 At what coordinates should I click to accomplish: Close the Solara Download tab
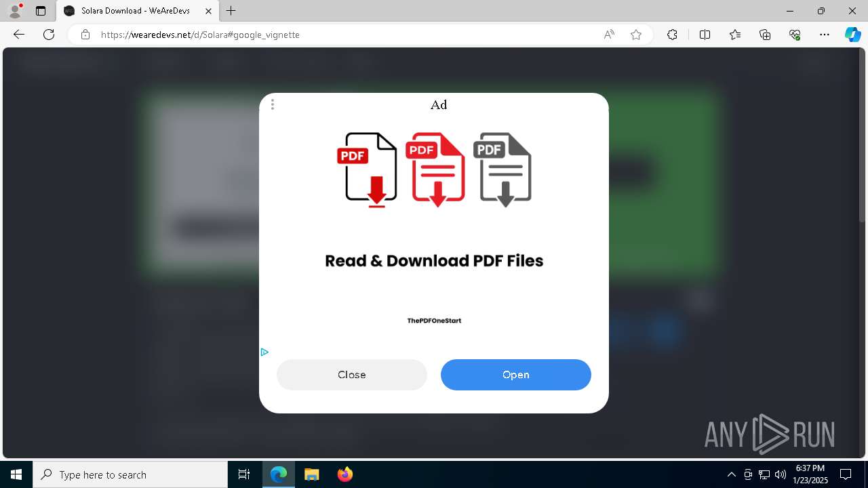pyautogui.click(x=208, y=11)
